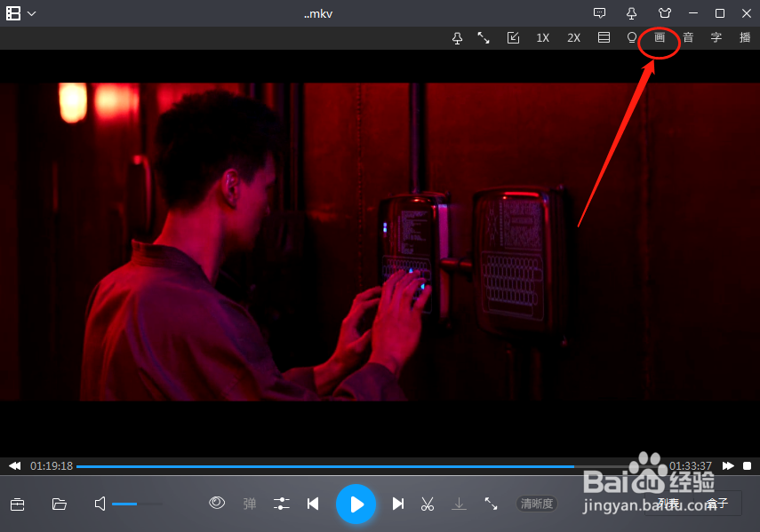Toggle the pin icon in the secondary toolbar
760x532 pixels.
457,38
